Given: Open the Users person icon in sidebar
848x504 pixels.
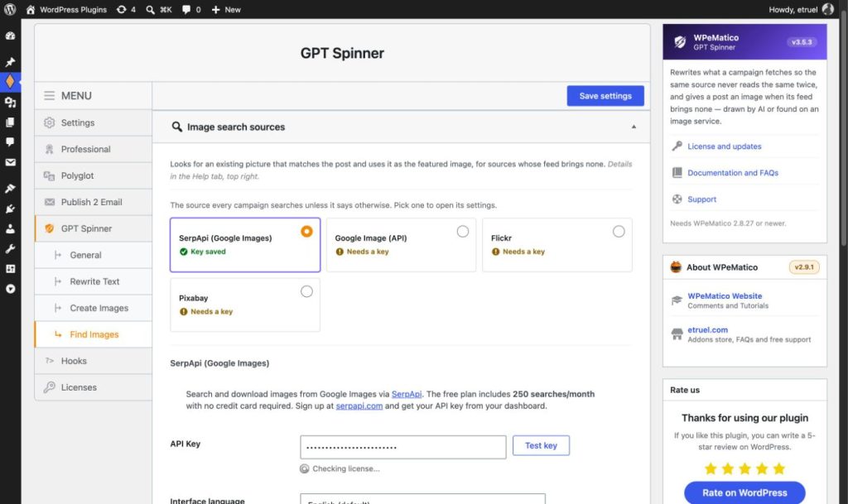Looking at the screenshot, I should click(10, 228).
